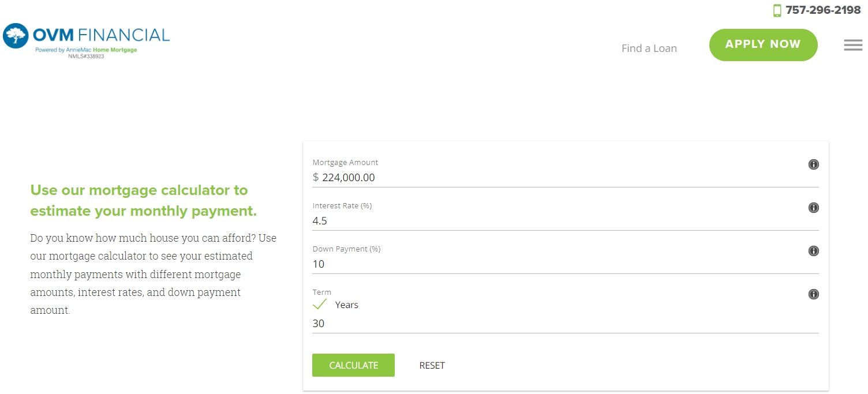Open the hamburger navigation menu
This screenshot has width=868, height=394.
(x=853, y=45)
